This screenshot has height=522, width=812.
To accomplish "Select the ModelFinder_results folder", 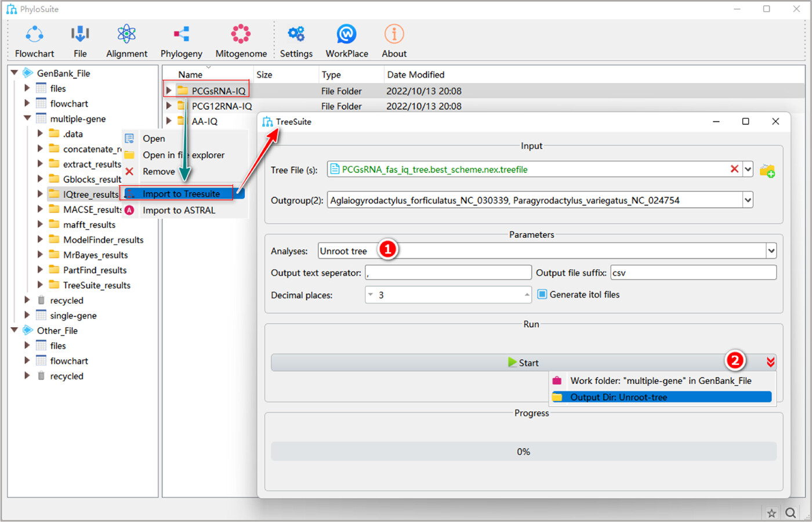I will coord(103,240).
